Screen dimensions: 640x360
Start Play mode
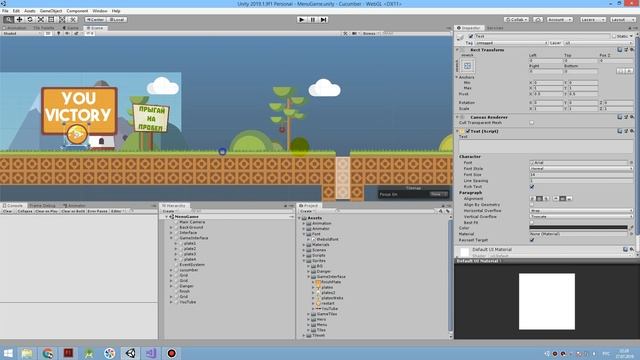[x=302, y=20]
